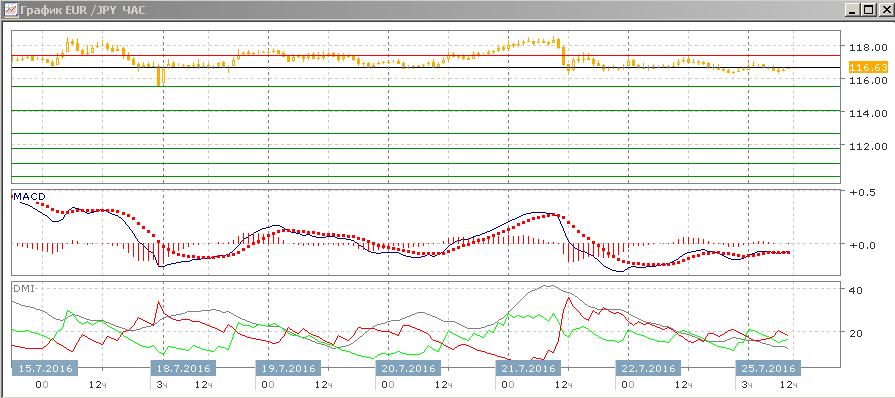
Task: Maximize the EUR/JPY chart window
Action: tap(867, 9)
